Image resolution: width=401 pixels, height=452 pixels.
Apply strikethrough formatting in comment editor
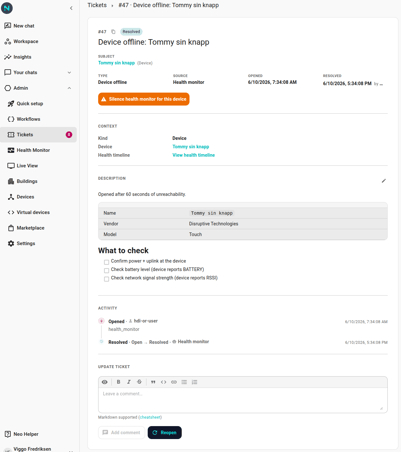(139, 382)
